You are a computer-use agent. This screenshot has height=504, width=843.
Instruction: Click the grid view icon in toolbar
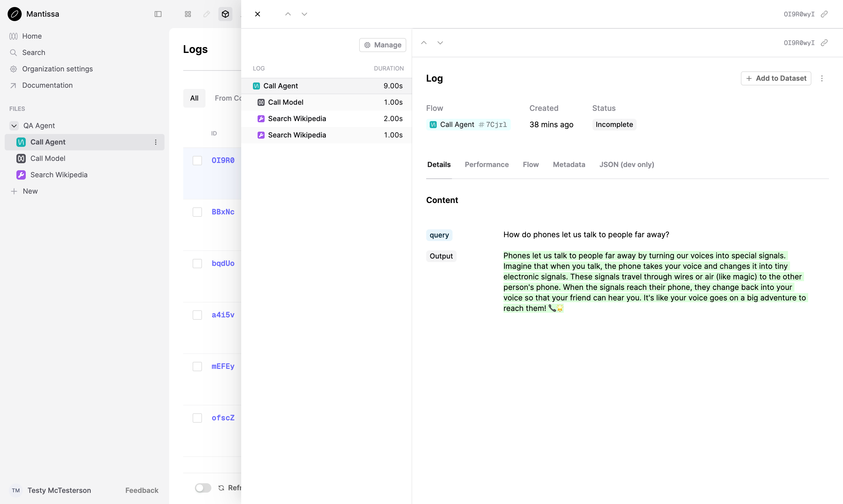tap(188, 14)
